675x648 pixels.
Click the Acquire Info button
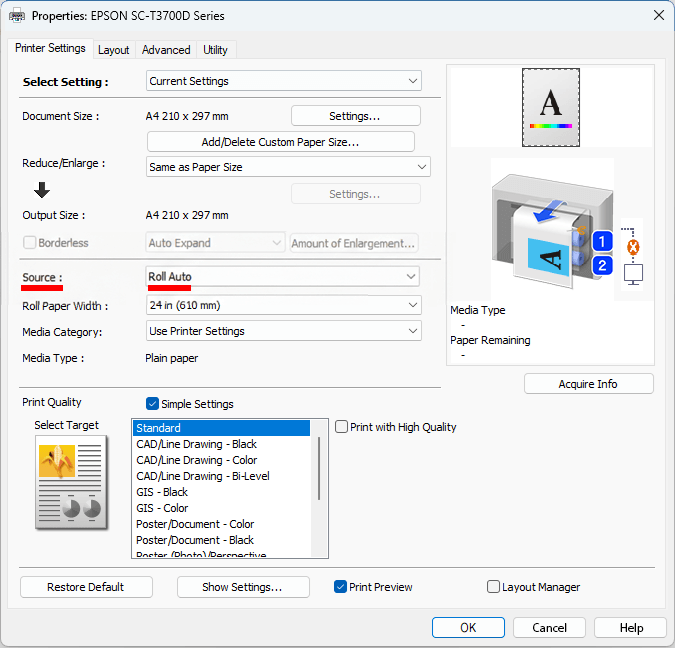click(588, 384)
